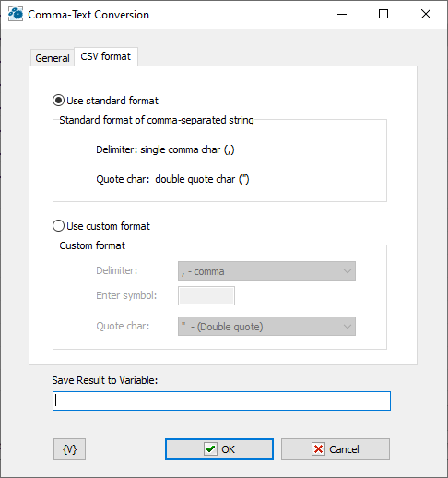Screen dimensions: 448x478
Task: Click the Delimiter dropdown chevron arrow
Action: [348, 271]
